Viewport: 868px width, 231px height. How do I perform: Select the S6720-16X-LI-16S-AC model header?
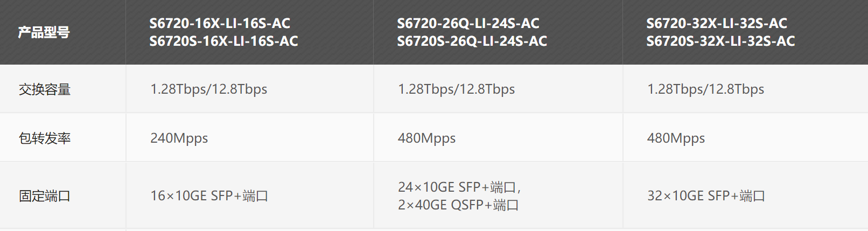click(220, 23)
